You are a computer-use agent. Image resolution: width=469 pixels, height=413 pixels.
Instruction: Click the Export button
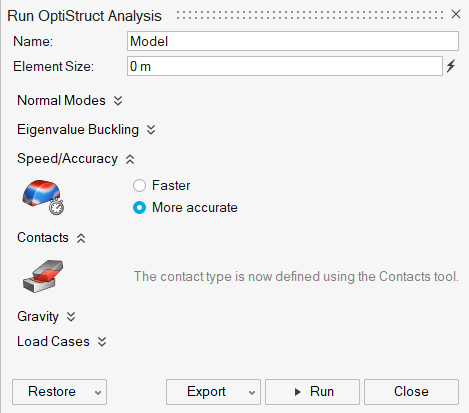point(206,392)
